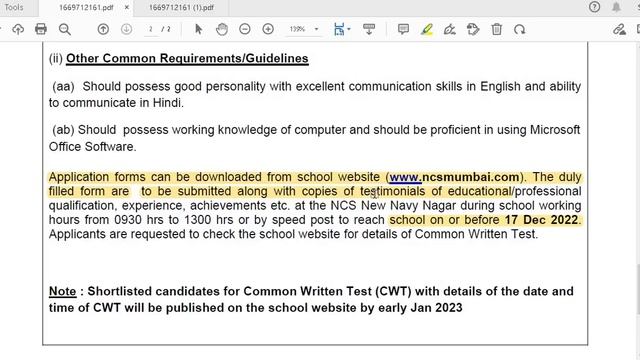Click the underlined word Note
640x360 pixels.
click(62, 291)
